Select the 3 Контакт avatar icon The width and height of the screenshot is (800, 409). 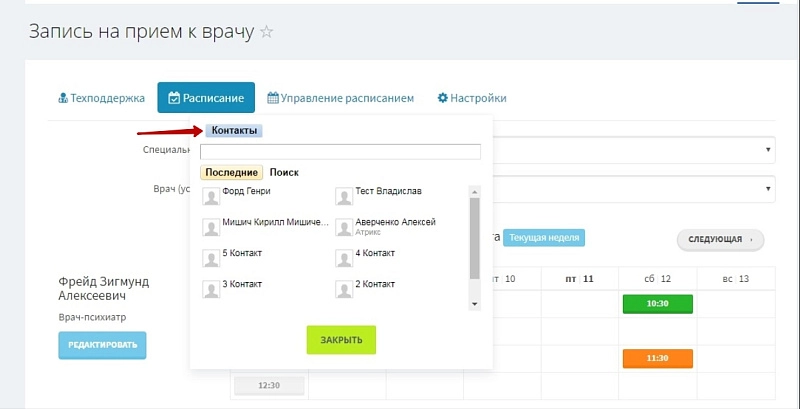[x=211, y=289]
